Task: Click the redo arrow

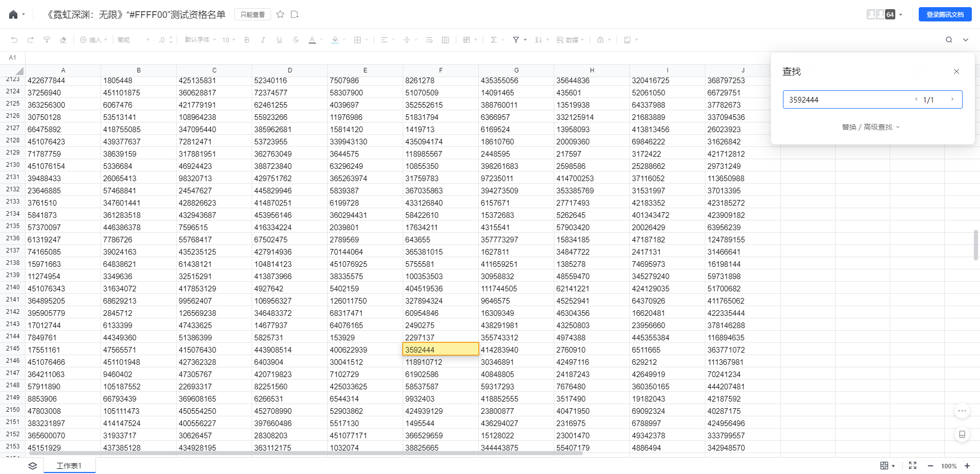Action: point(31,40)
